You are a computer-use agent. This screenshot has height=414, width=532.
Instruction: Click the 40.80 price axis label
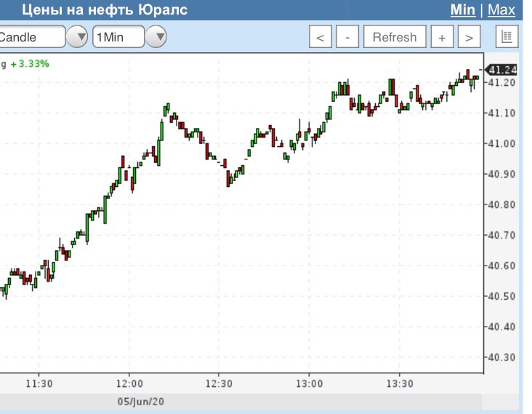tap(501, 204)
